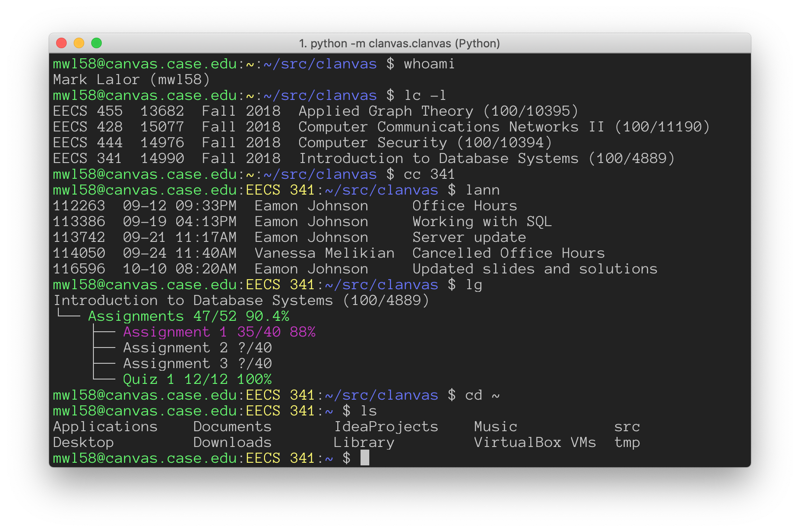
Task: Click the 'lc -l' command text
Action: [425, 96]
